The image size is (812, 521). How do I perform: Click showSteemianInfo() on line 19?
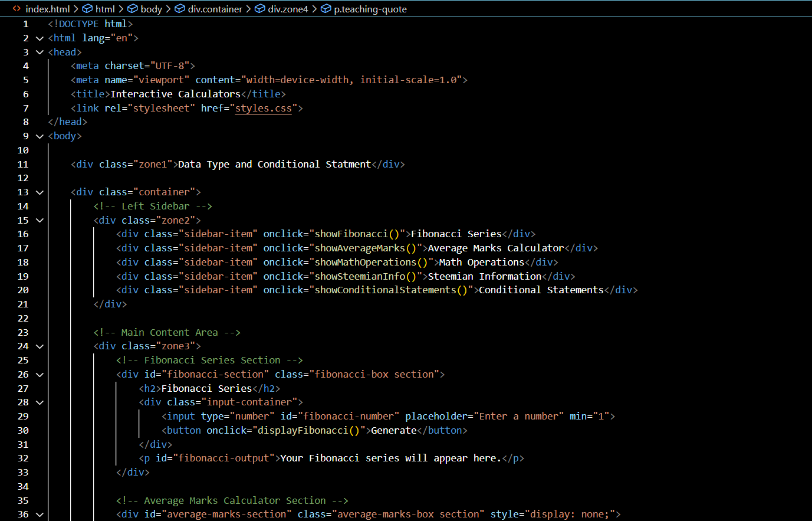tap(366, 277)
